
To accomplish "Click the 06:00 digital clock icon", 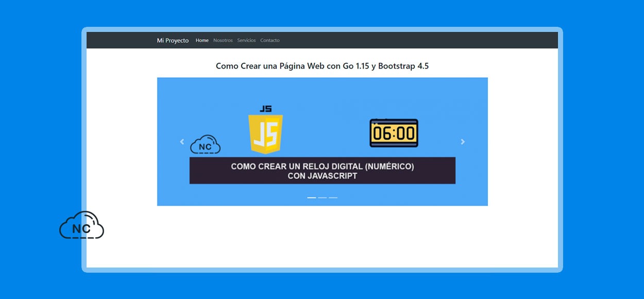I will [394, 133].
